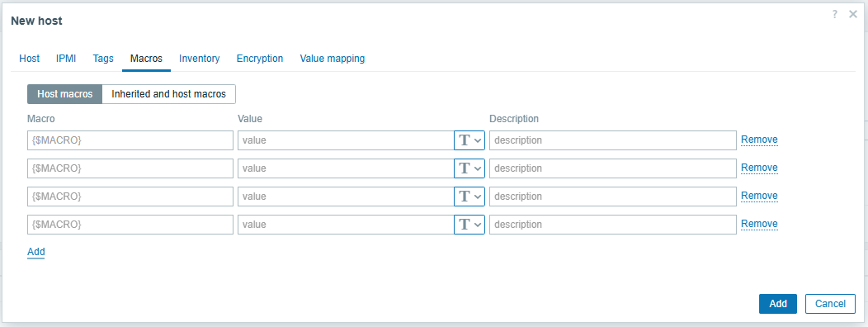Open the Tags tab
Image resolution: width=868 pixels, height=327 pixels.
click(x=103, y=58)
